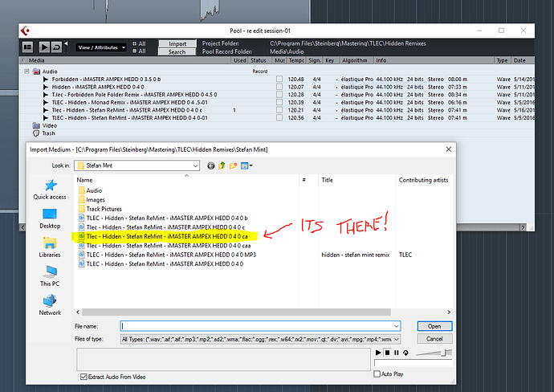Click the File name input field
This screenshot has width=554, height=392.
[x=260, y=326]
